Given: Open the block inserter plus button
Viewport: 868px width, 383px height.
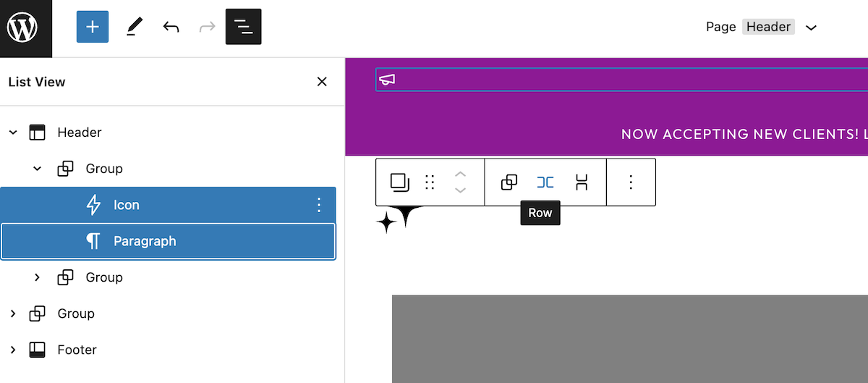Looking at the screenshot, I should 93,28.
